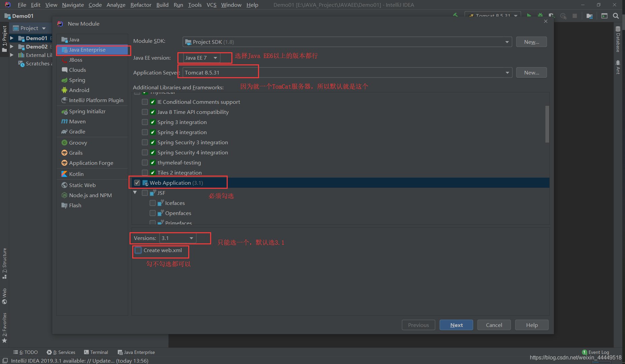Open the Java EE version dropdown
625x364 pixels.
(x=202, y=58)
